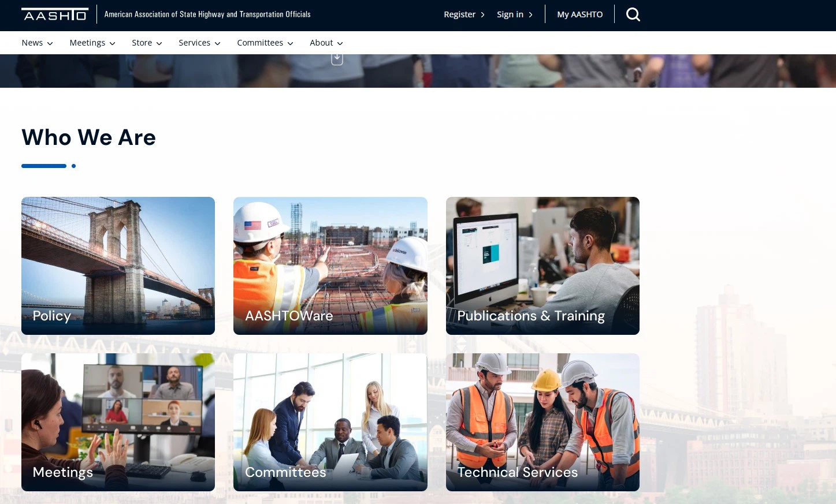Screen dimensions: 836x504
Task: Open the Meetings video call card
Action: coord(118,422)
